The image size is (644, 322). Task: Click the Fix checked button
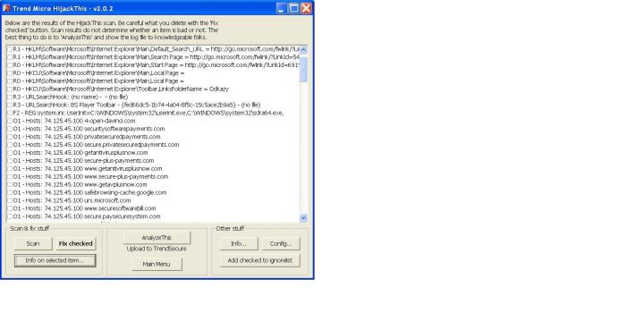pos(75,243)
